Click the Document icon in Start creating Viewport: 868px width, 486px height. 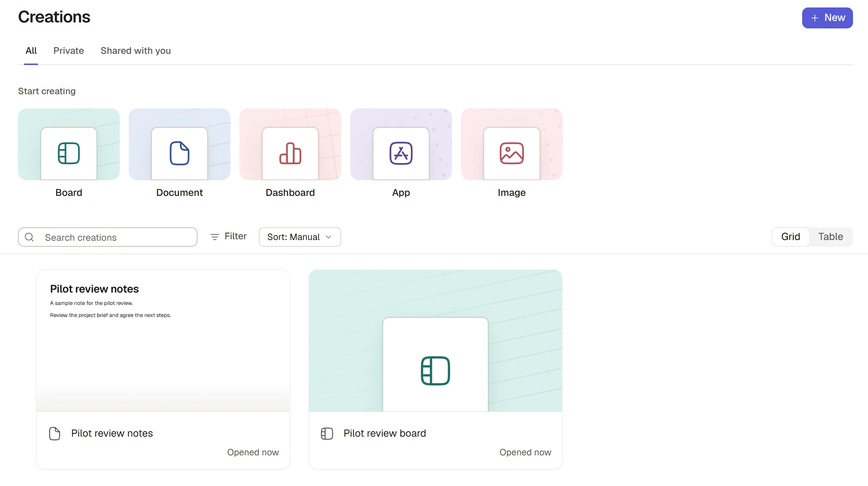pyautogui.click(x=180, y=153)
